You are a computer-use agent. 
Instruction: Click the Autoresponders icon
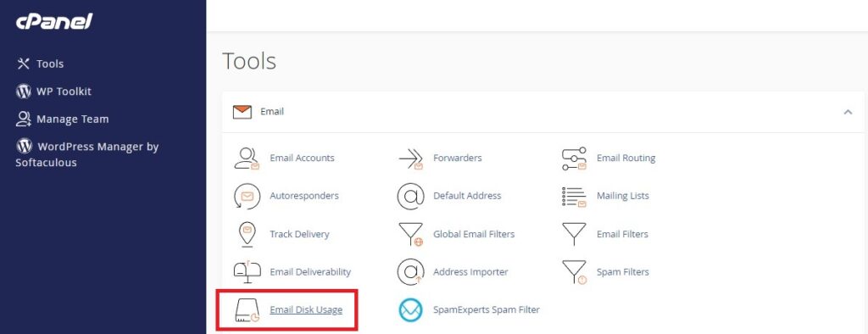[x=247, y=196]
